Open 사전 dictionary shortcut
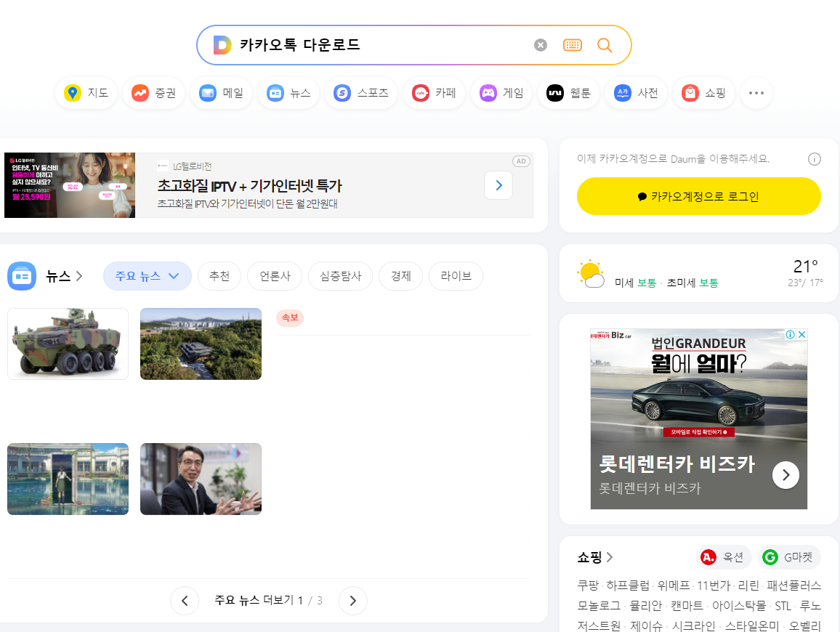 pos(636,93)
